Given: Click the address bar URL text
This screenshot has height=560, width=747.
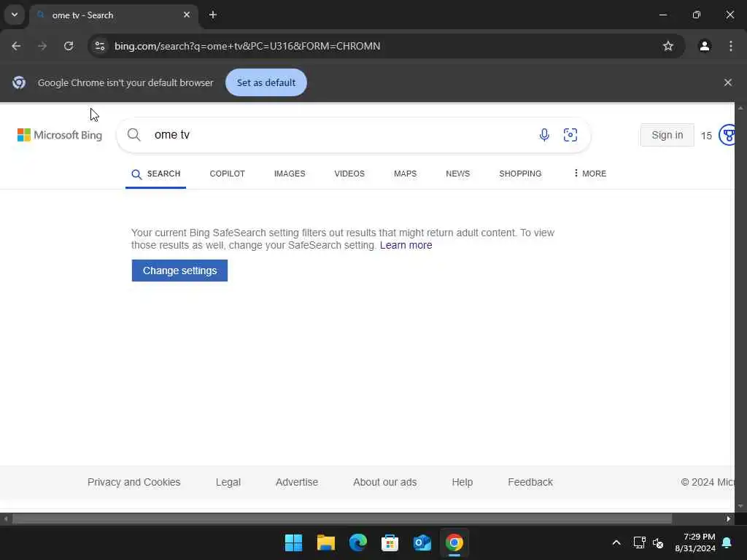Looking at the screenshot, I should tap(247, 46).
